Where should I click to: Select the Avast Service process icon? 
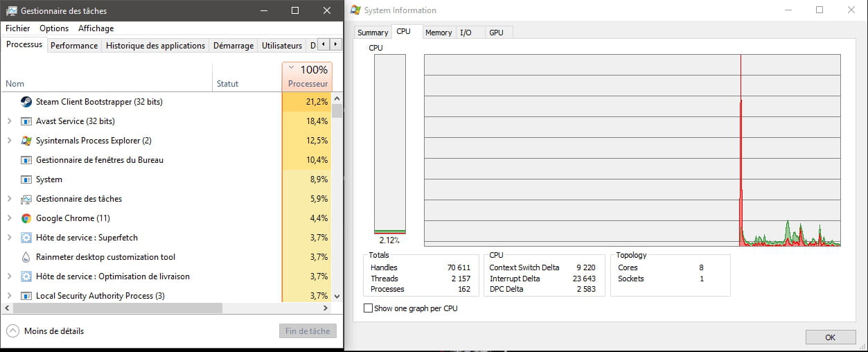26,121
